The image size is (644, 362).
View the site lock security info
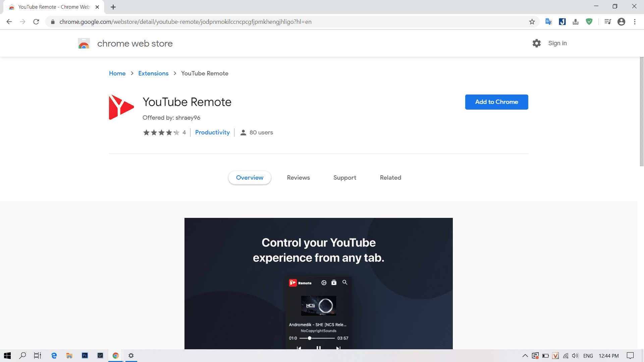53,22
